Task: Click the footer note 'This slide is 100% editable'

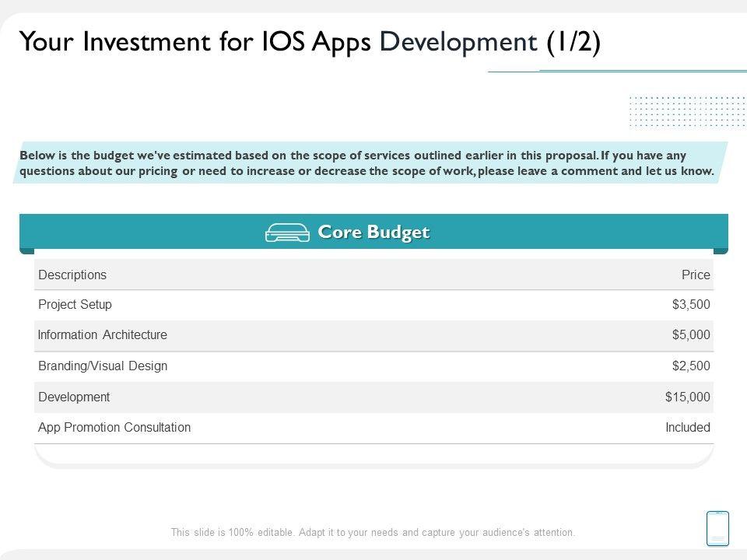Action: pyautogui.click(x=373, y=532)
